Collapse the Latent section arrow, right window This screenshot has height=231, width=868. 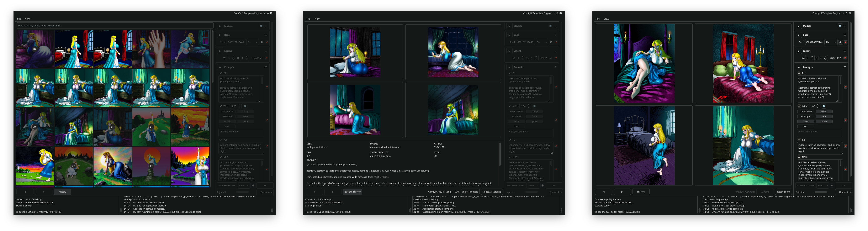pos(799,51)
